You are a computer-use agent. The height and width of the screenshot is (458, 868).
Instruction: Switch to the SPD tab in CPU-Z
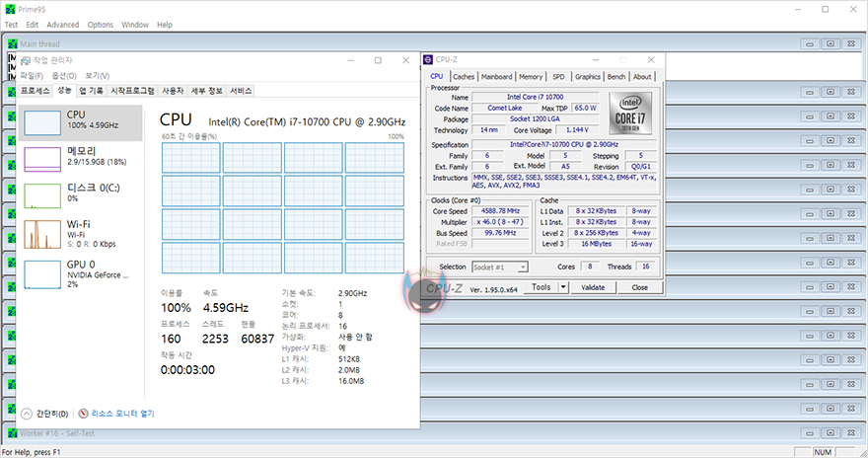(558, 77)
